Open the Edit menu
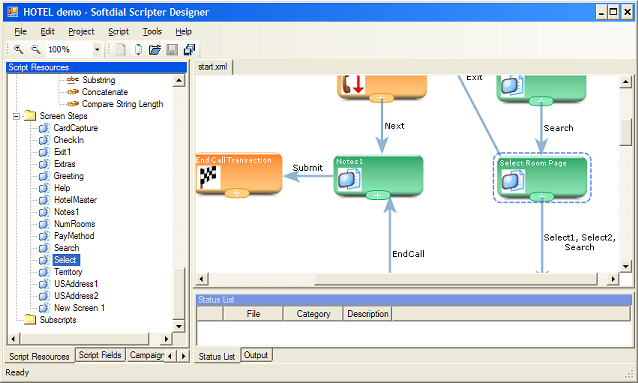638x383 pixels. (x=47, y=31)
